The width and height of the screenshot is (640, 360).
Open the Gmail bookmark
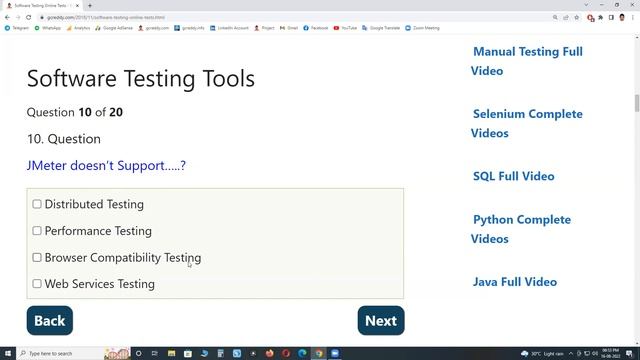pos(289,28)
